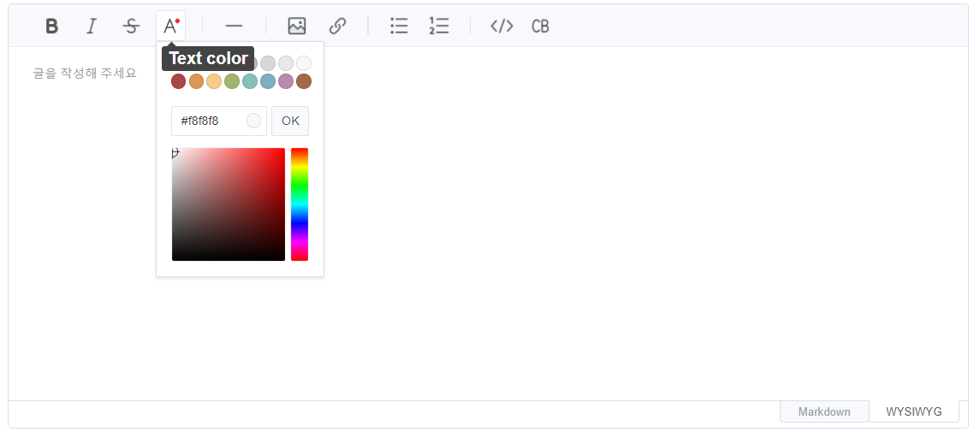Click inside the saturation color gradient square
980x432 pixels.
(229, 204)
